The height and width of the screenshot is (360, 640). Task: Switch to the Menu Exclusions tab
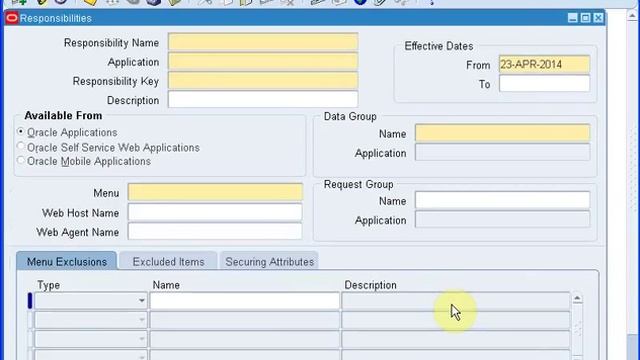pyautogui.click(x=67, y=262)
